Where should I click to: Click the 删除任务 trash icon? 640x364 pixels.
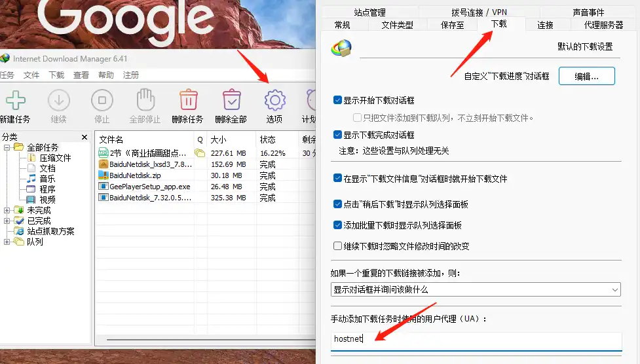[189, 100]
